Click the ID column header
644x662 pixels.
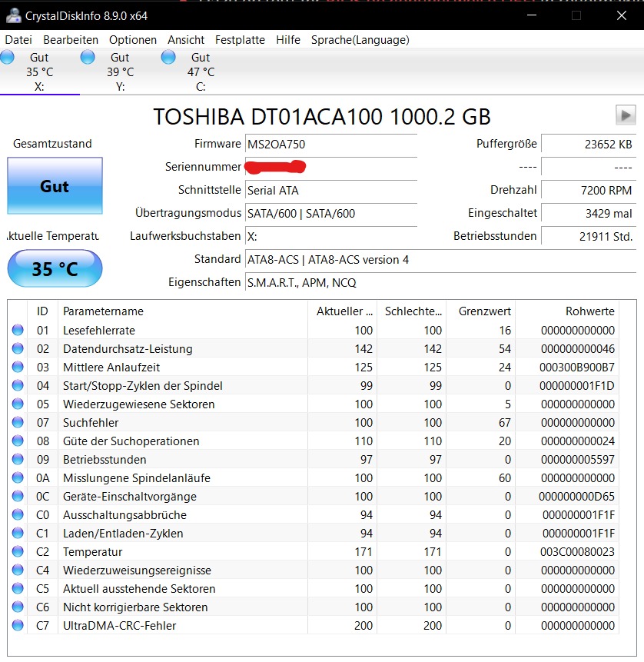pyautogui.click(x=42, y=311)
